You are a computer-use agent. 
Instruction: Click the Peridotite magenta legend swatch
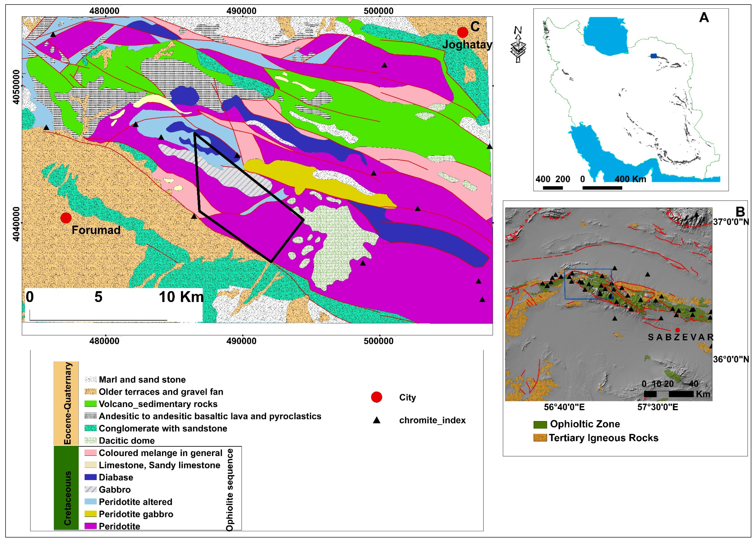pos(90,526)
